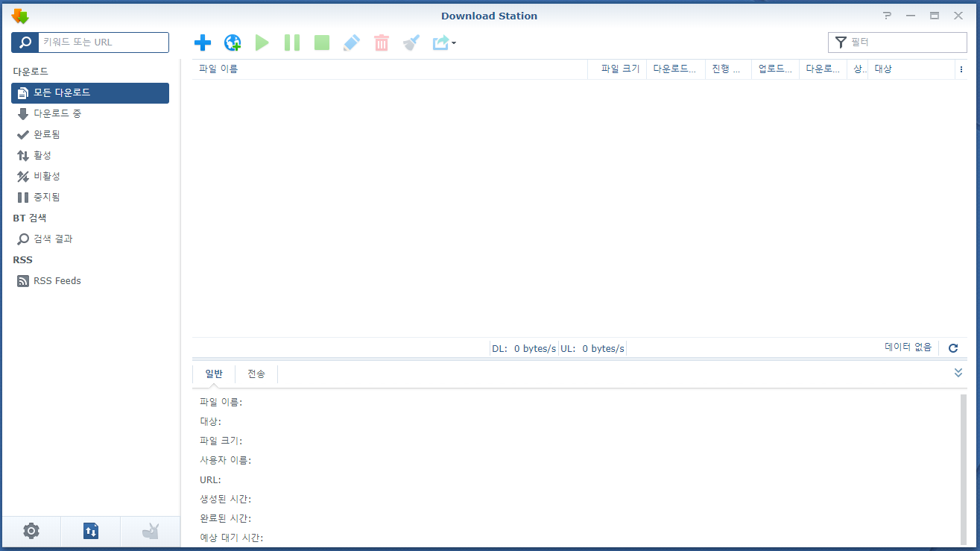Click the 사용자 이름: label in details
The image size is (980, 551).
pyautogui.click(x=225, y=460)
